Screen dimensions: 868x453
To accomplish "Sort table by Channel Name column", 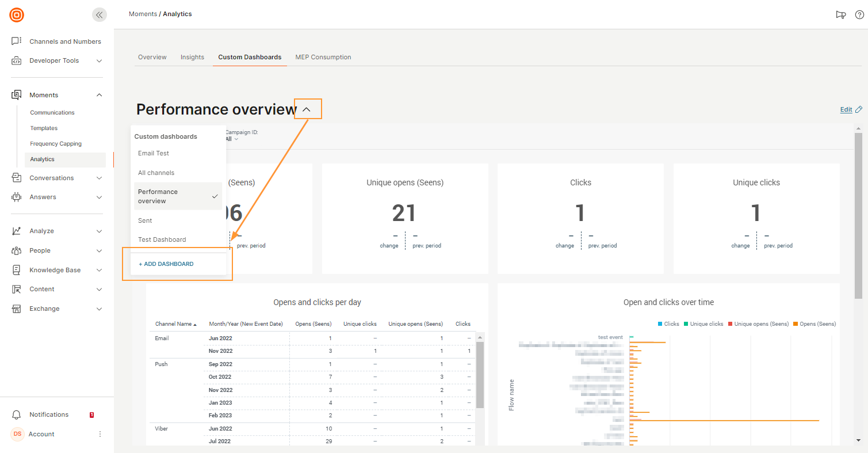I will 175,324.
